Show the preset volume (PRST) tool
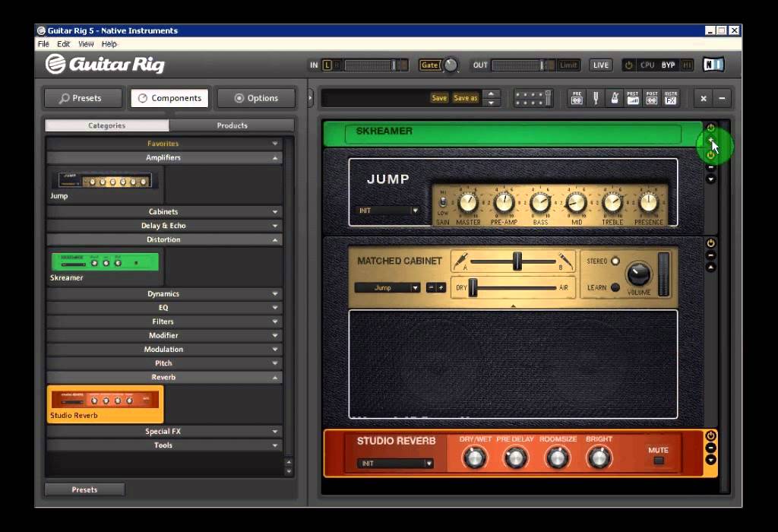The height and width of the screenshot is (532, 778). pyautogui.click(x=633, y=98)
